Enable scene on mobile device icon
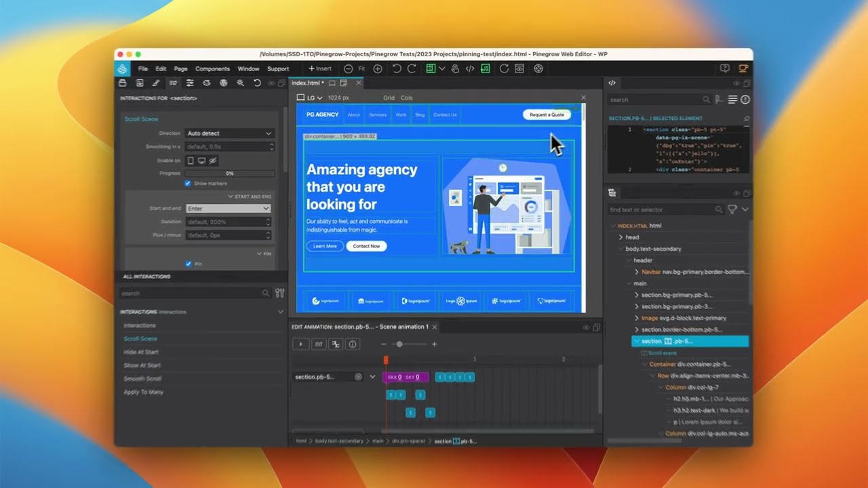868x488 pixels. click(191, 161)
